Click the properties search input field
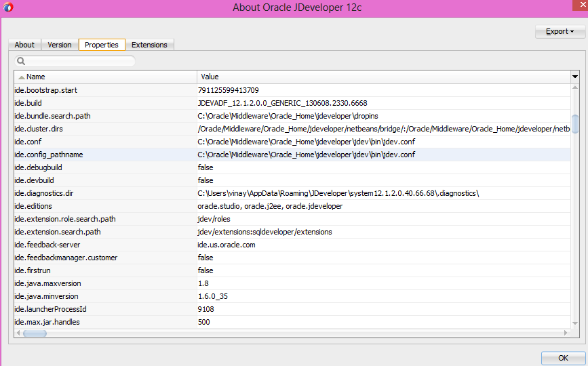The width and height of the screenshot is (588, 366). [x=75, y=61]
